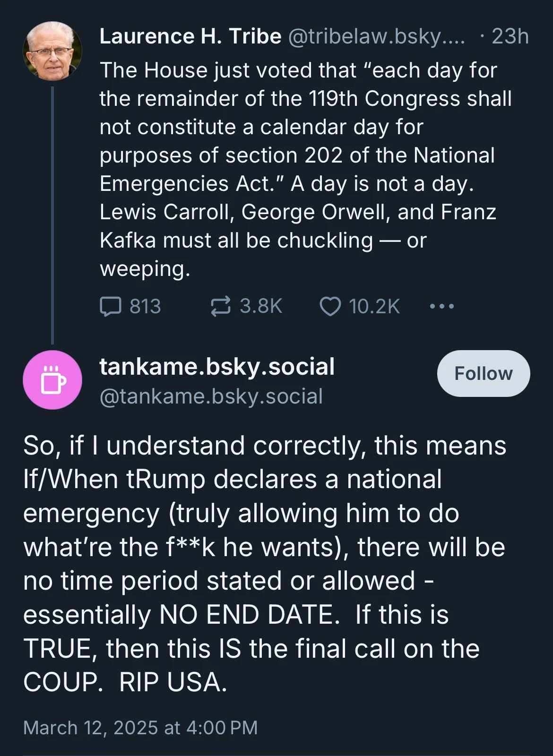Image resolution: width=553 pixels, height=756 pixels.
Task: Like the post with heart icon
Action: click(330, 306)
